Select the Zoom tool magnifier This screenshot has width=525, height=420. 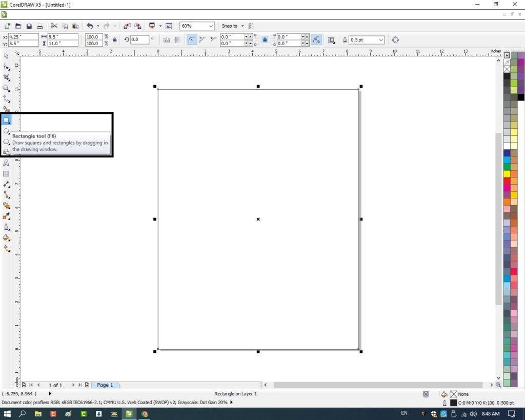click(x=6, y=88)
